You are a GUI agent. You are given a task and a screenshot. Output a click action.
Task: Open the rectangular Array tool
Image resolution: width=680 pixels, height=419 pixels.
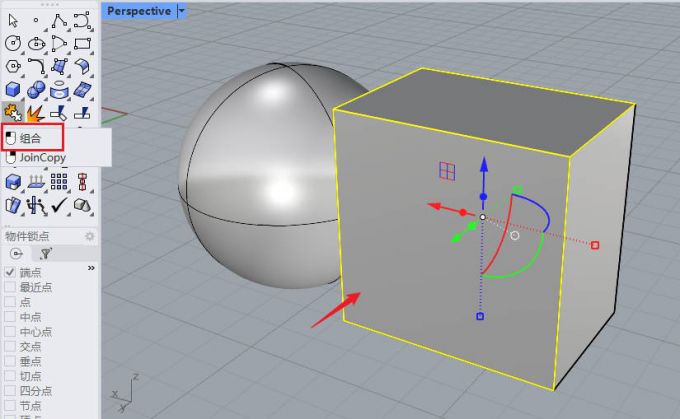pyautogui.click(x=60, y=182)
